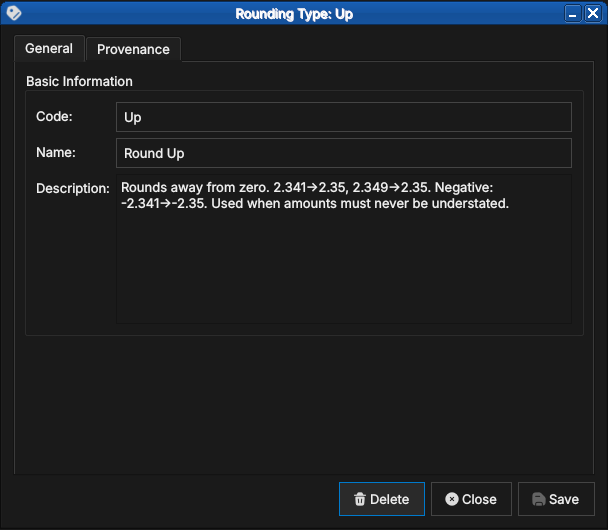Image resolution: width=608 pixels, height=530 pixels.
Task: Minimize the Rounding Type window
Action: [x=572, y=14]
